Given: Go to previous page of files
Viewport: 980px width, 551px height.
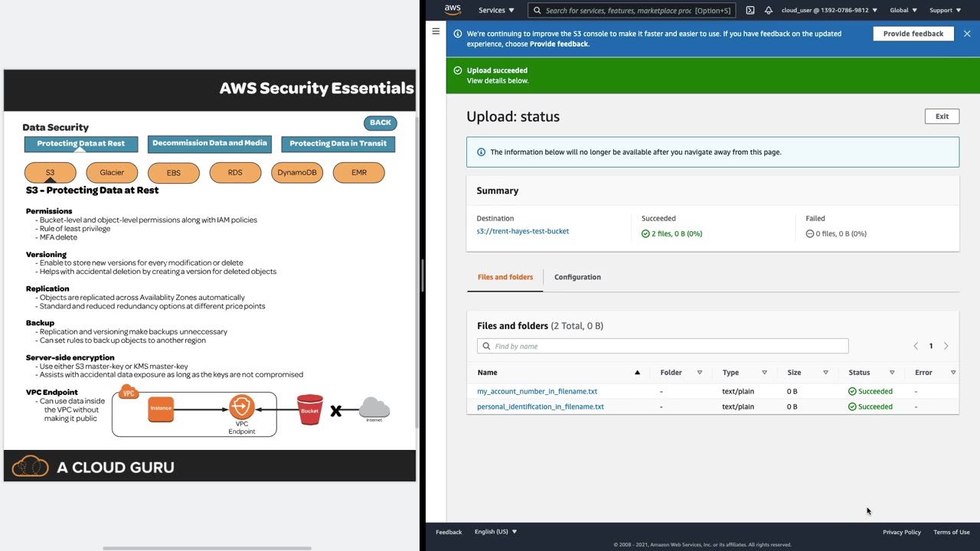Looking at the screenshot, I should pyautogui.click(x=916, y=346).
